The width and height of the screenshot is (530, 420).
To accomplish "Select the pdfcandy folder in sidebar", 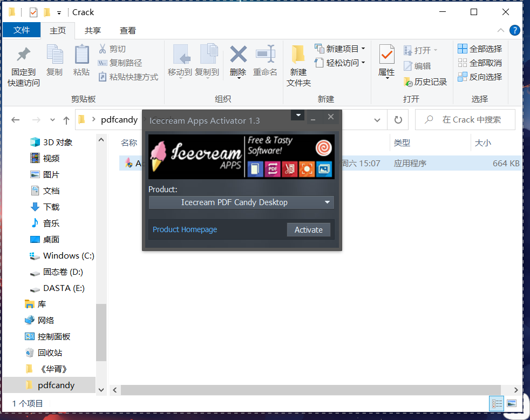I will point(49,385).
